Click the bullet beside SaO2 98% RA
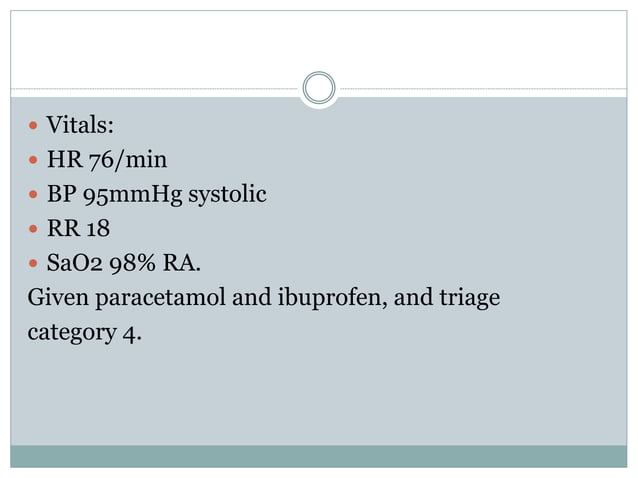Image resolution: width=638 pixels, height=478 pixels. (33, 263)
